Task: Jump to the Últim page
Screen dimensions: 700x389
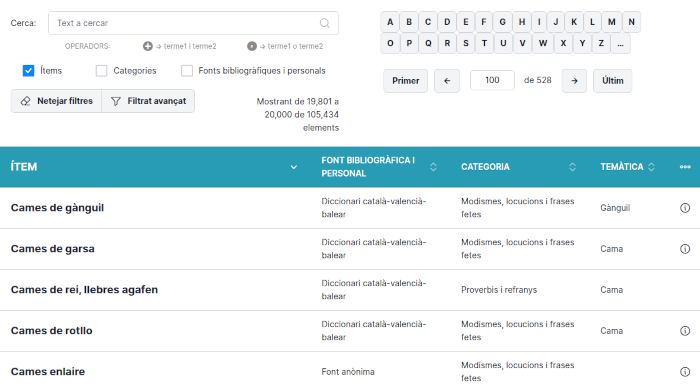Action: tap(612, 81)
